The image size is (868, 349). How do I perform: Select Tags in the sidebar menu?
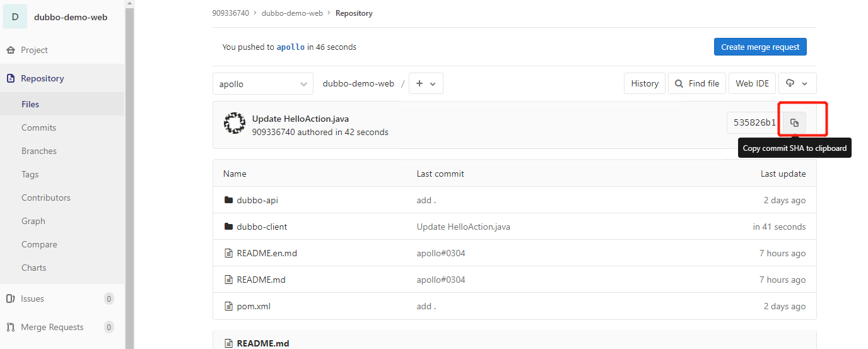coord(30,174)
